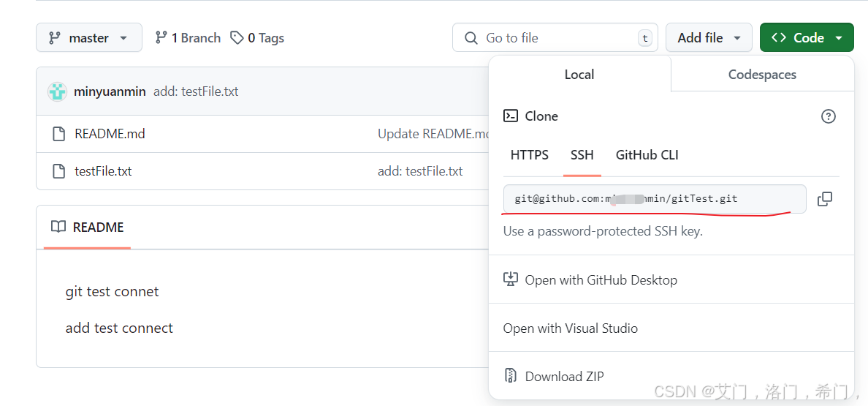The width and height of the screenshot is (868, 406).
Task: Switch to the Local tab
Action: pyautogui.click(x=579, y=74)
